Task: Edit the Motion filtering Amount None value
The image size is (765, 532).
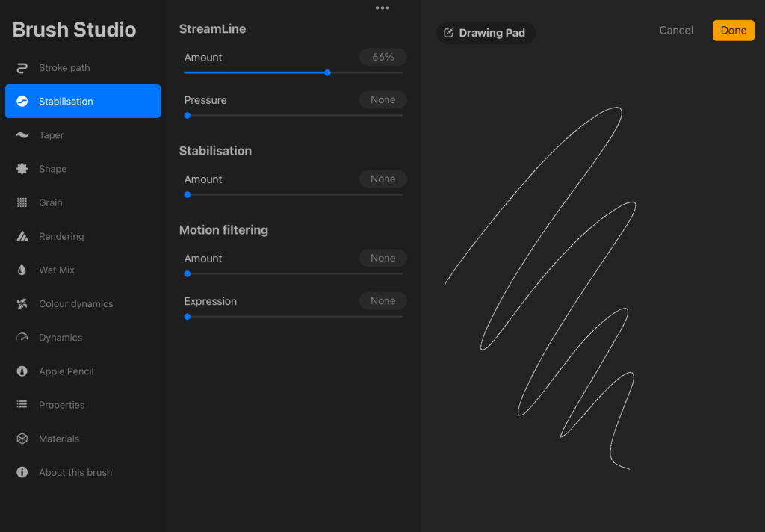Action: pos(383,259)
